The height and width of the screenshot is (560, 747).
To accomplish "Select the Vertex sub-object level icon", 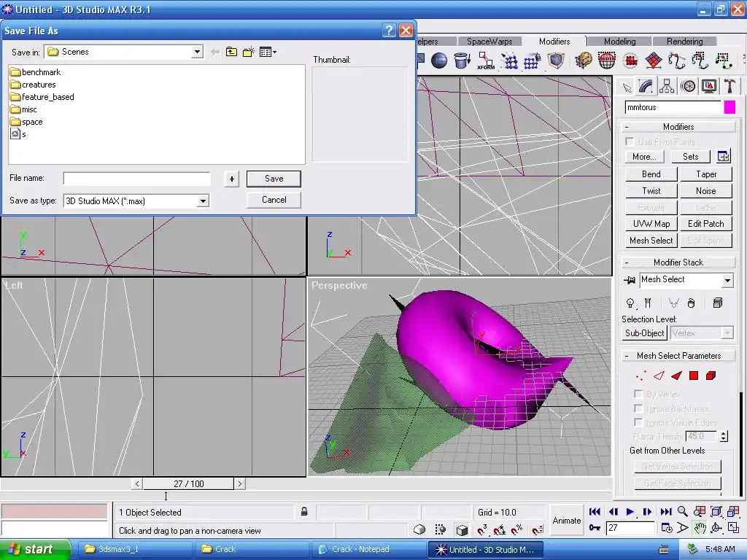I will pyautogui.click(x=640, y=376).
